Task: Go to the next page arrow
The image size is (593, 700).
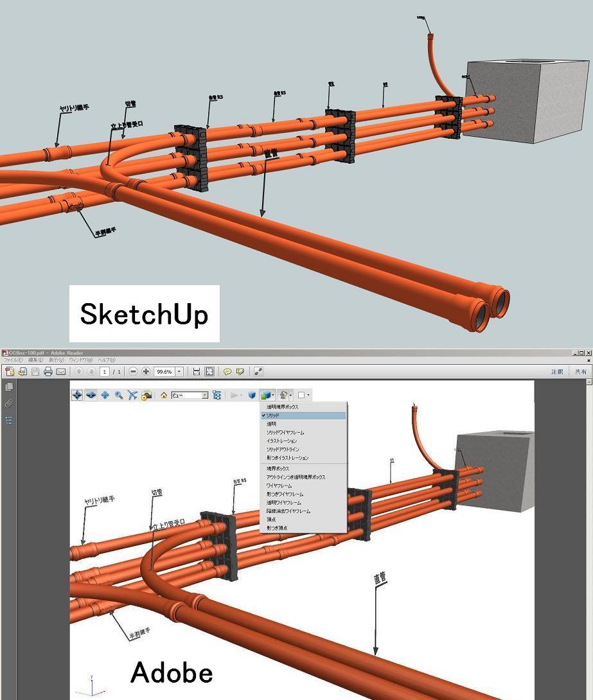Action: coord(91,371)
